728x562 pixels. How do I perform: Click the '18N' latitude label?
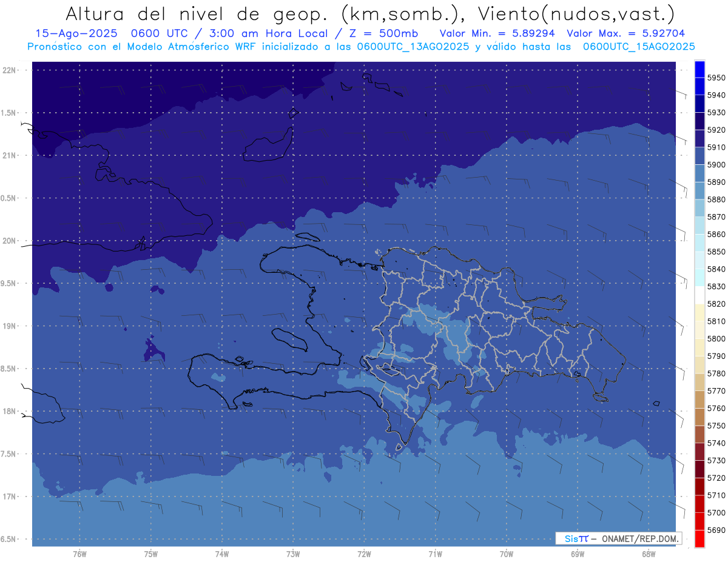pos(9,411)
